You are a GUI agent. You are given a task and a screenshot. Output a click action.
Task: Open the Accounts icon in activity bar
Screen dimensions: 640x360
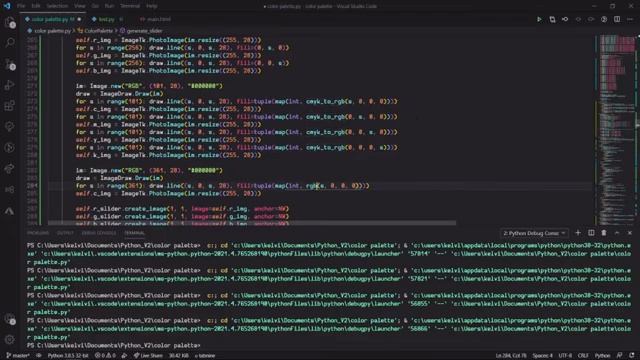coord(10,319)
